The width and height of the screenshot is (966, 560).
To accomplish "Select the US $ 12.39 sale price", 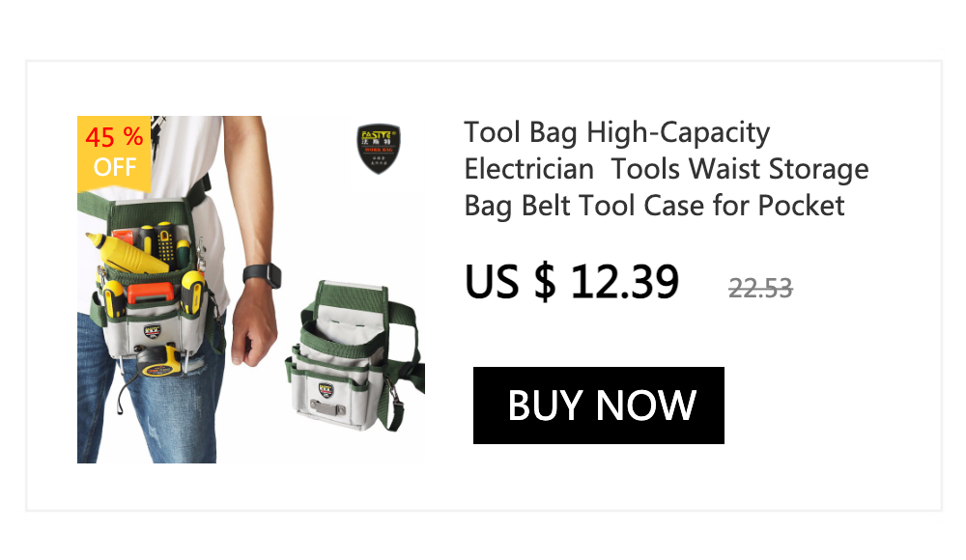I will coord(572,282).
